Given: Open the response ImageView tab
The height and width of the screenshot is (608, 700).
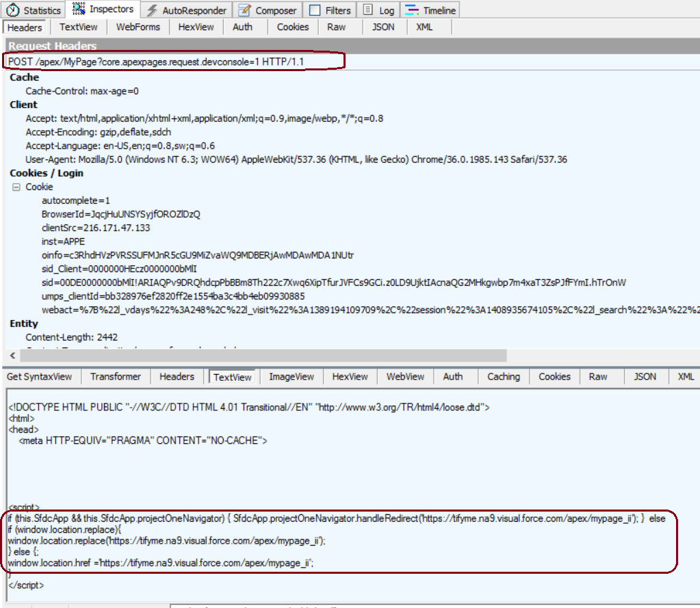Looking at the screenshot, I should [x=291, y=376].
